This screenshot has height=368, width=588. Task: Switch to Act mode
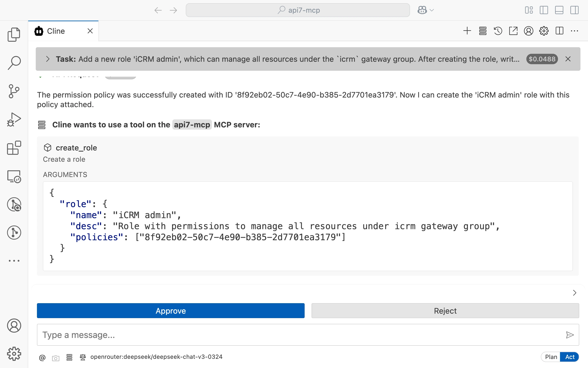pos(570,357)
